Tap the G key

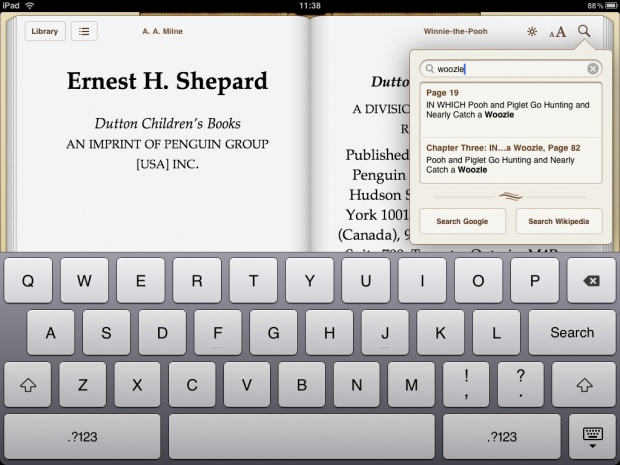[x=274, y=332]
